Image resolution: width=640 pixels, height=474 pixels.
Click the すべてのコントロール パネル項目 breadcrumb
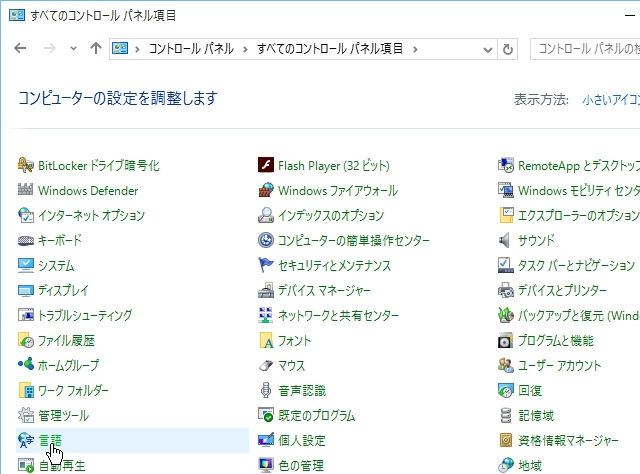click(x=330, y=49)
